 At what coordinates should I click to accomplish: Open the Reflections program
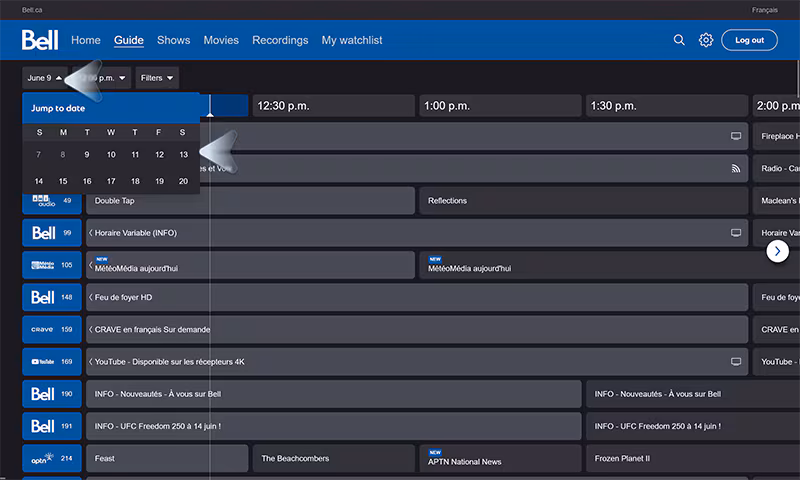click(x=584, y=200)
